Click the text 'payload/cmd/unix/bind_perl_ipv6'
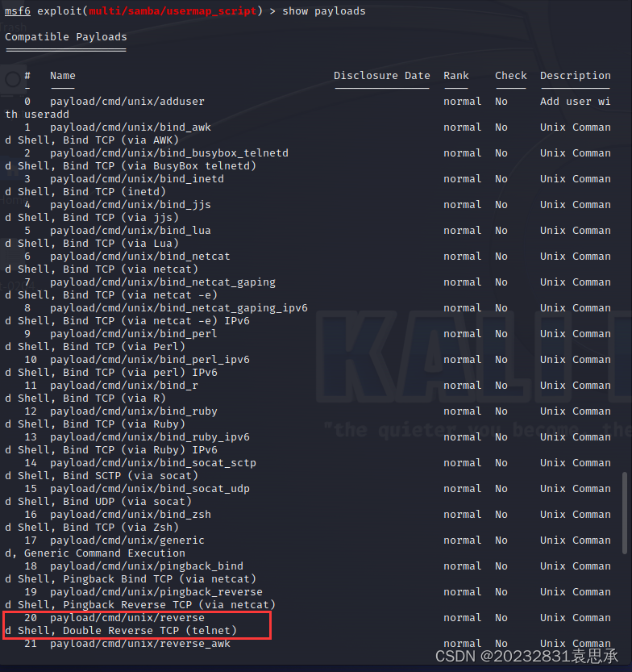This screenshot has width=632, height=672. 149,360
